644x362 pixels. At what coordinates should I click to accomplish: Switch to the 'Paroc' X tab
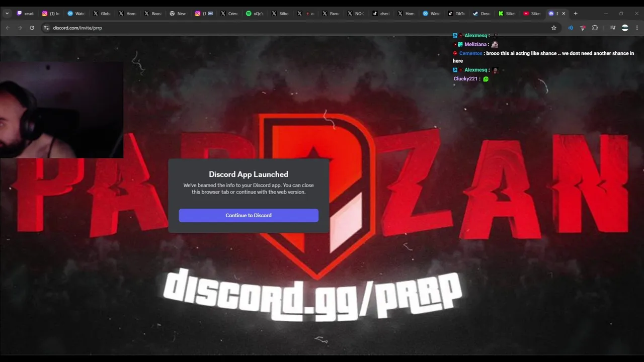331,14
